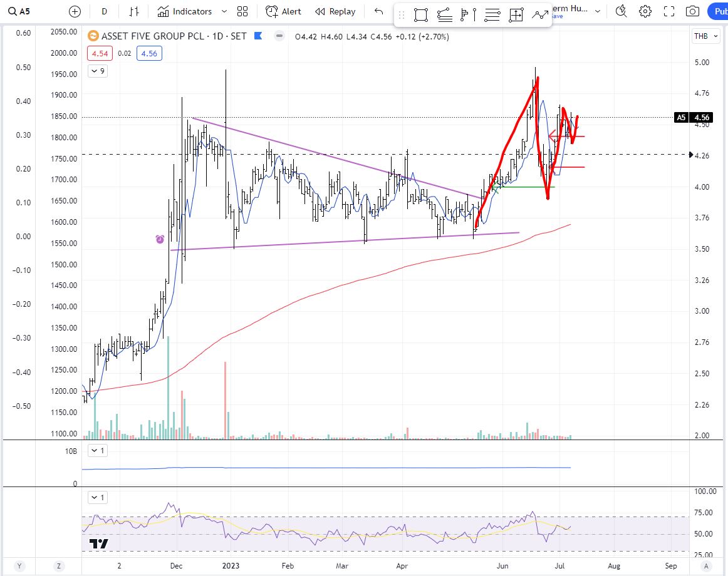Click the C4.56 close value in header
This screenshot has width=728, height=576.
pos(381,37)
